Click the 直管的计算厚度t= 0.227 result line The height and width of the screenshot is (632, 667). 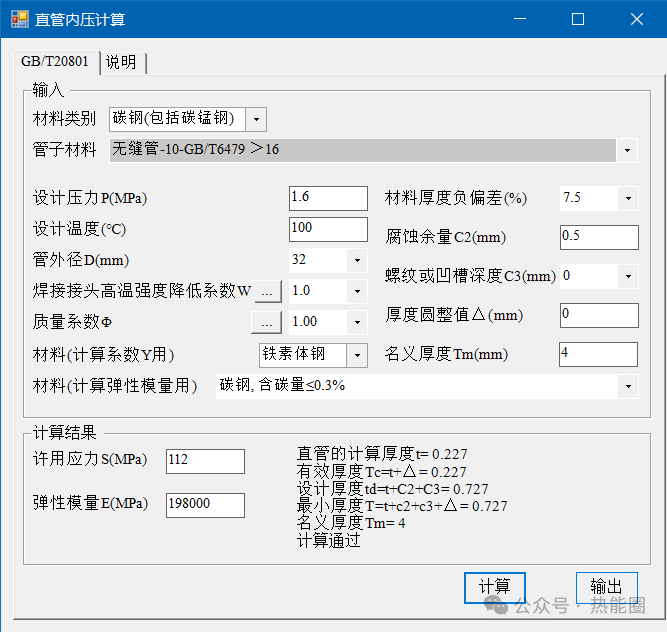(382, 454)
